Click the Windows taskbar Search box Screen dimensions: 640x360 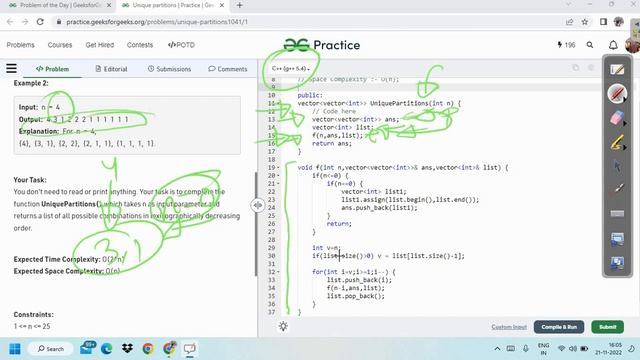51,349
